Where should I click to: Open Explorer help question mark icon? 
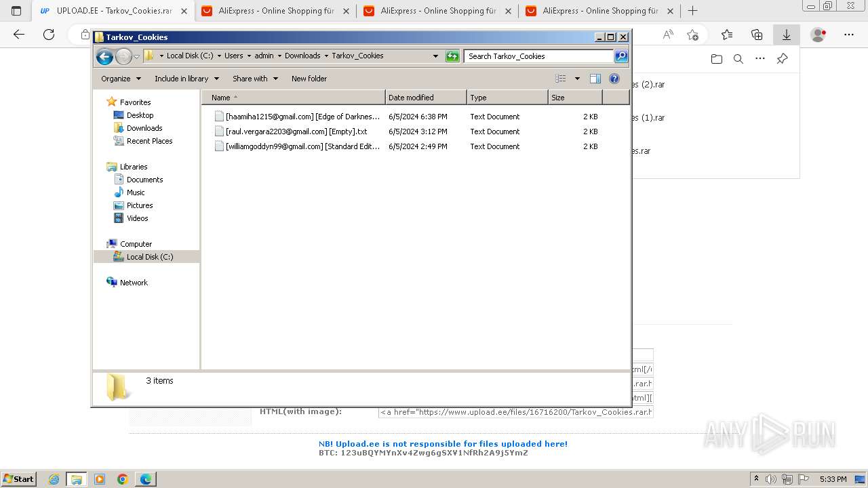tap(614, 79)
